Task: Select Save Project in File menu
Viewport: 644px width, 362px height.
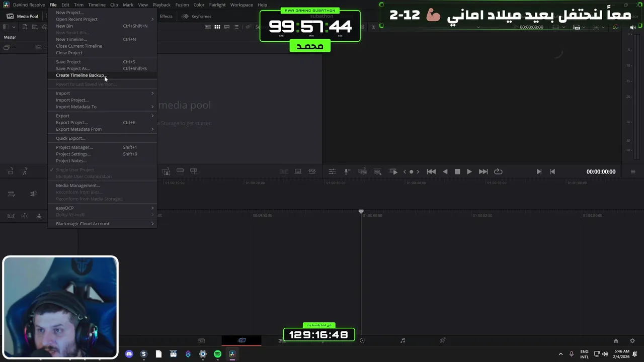Action: (68, 62)
